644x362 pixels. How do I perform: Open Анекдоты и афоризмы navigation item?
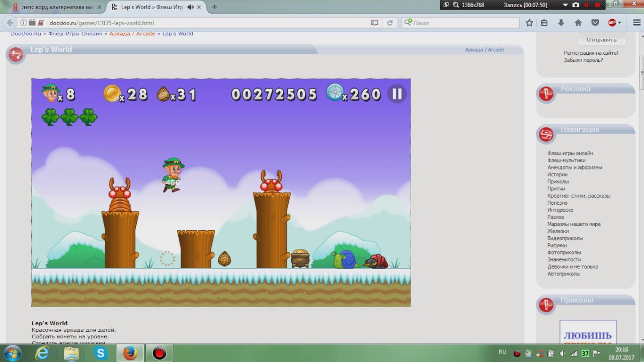pyautogui.click(x=575, y=167)
